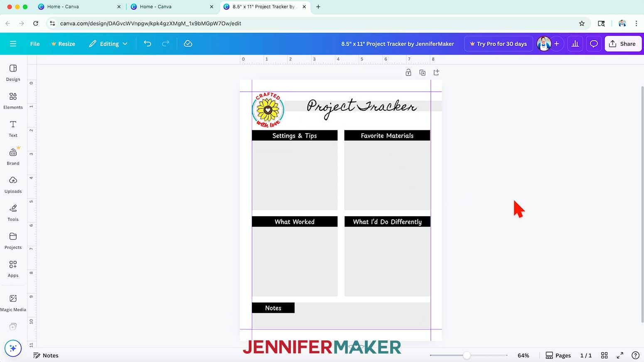644x362 pixels.
Task: Check the cloud save status icon
Action: tap(188, 44)
